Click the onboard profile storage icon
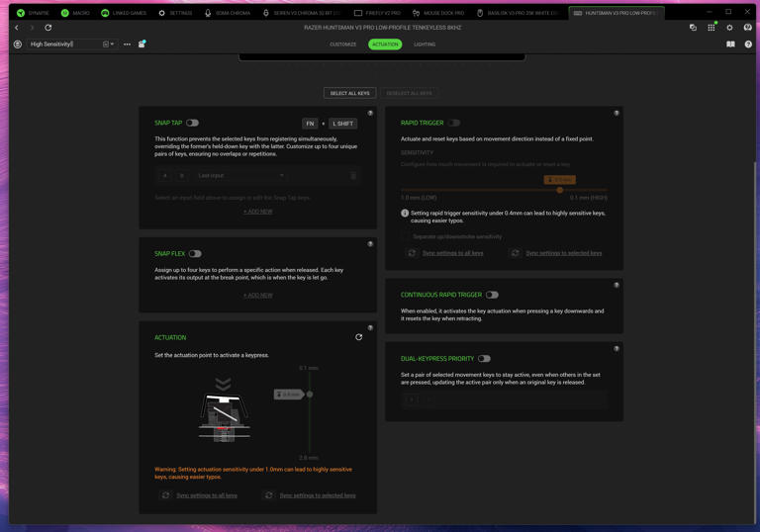This screenshot has height=532, width=760. (x=142, y=44)
